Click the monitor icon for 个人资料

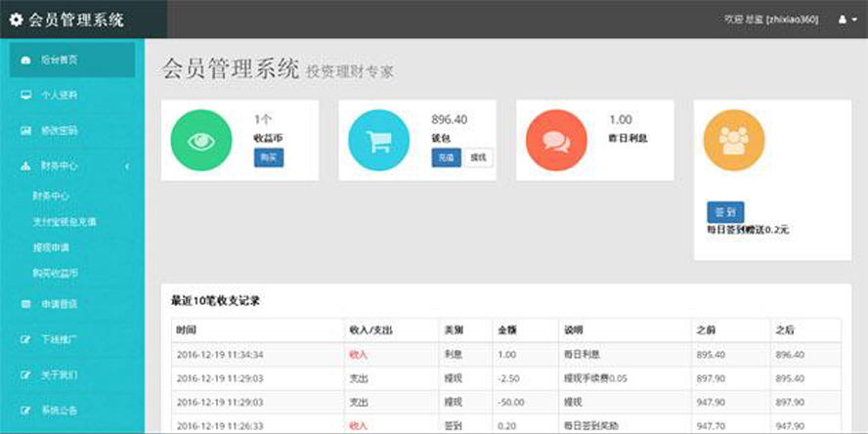click(x=25, y=95)
